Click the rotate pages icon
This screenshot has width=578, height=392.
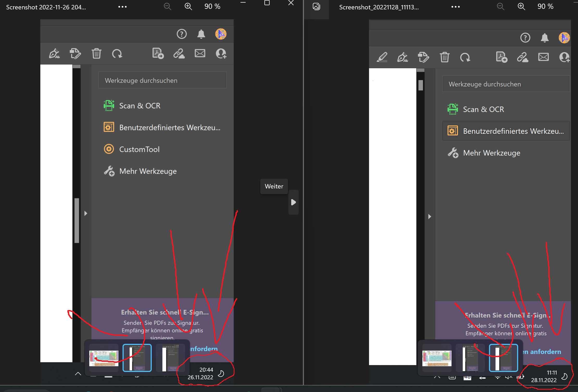[x=117, y=54]
